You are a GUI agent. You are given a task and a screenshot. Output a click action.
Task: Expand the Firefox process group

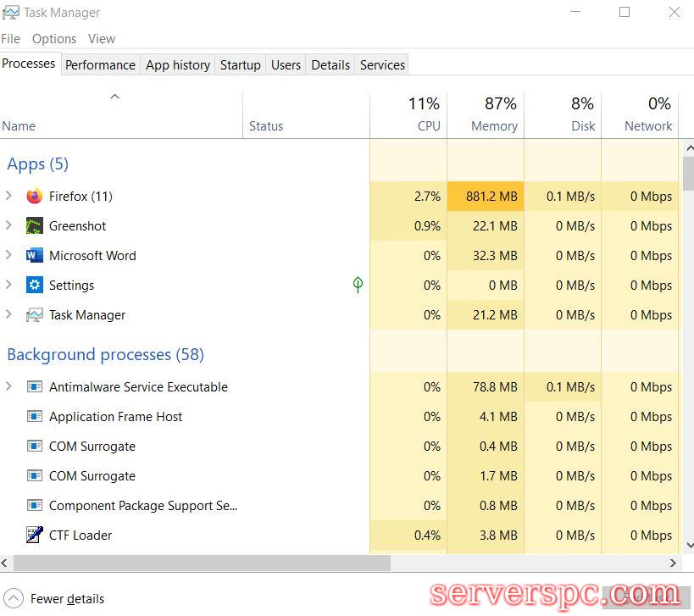point(9,197)
